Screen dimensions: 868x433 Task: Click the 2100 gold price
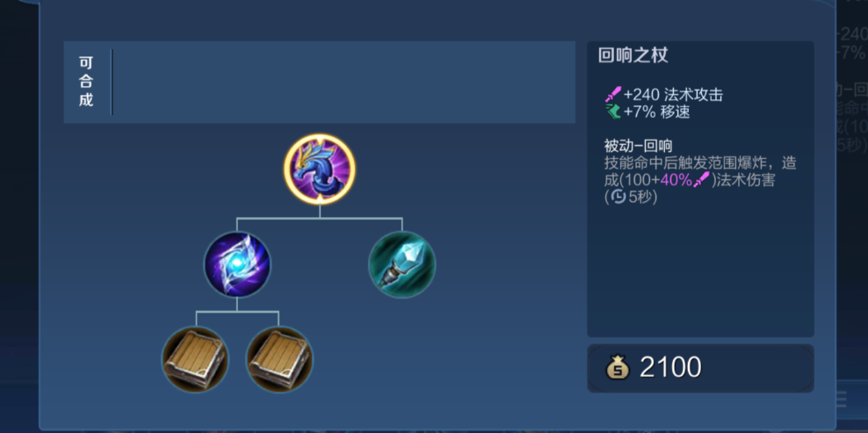coord(670,367)
